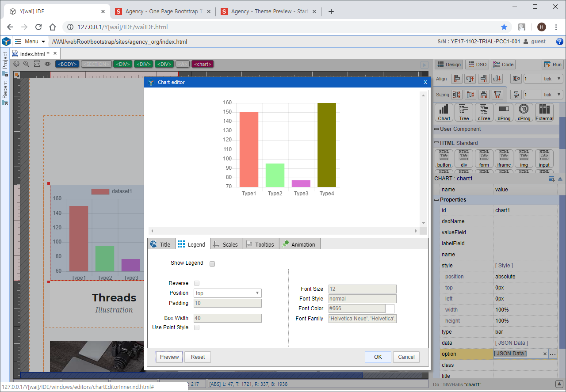Toggle the Reverse legend checkbox
The width and height of the screenshot is (566, 392).
(197, 283)
